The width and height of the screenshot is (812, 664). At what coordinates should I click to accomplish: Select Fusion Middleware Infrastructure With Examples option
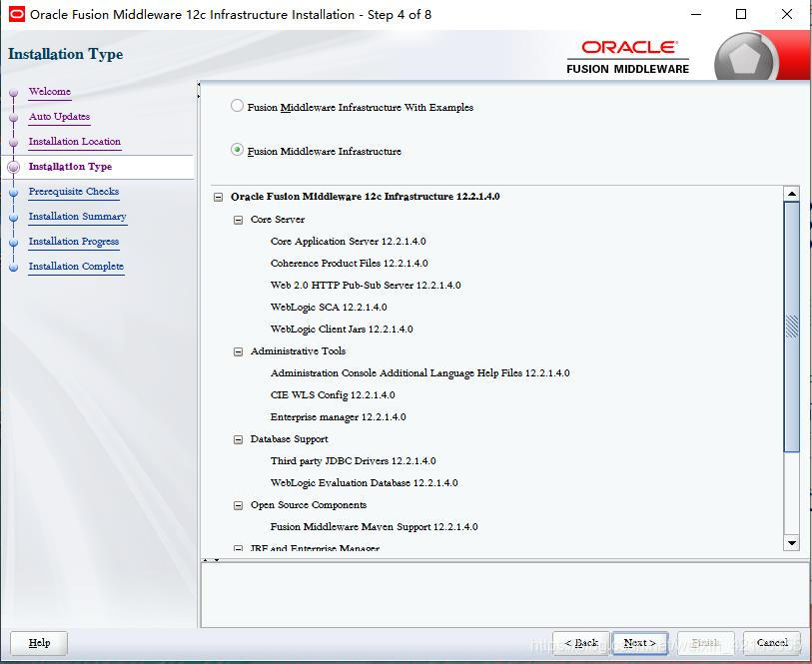coord(237,106)
